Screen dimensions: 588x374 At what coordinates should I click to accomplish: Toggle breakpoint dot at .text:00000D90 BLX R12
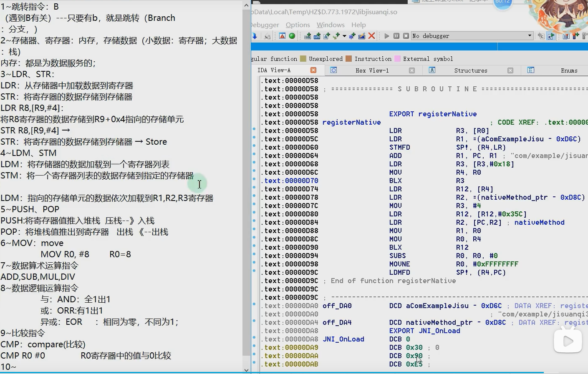pos(254,246)
